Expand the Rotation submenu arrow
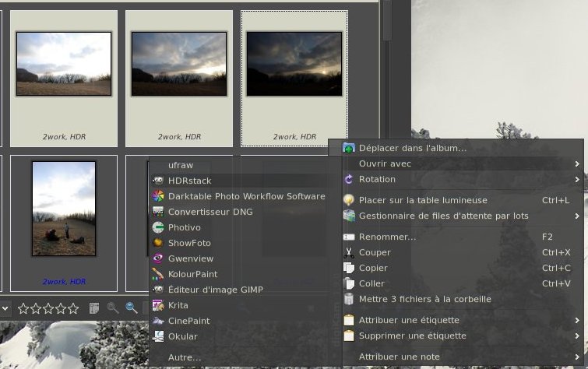This screenshot has height=369, width=588. pos(577,180)
